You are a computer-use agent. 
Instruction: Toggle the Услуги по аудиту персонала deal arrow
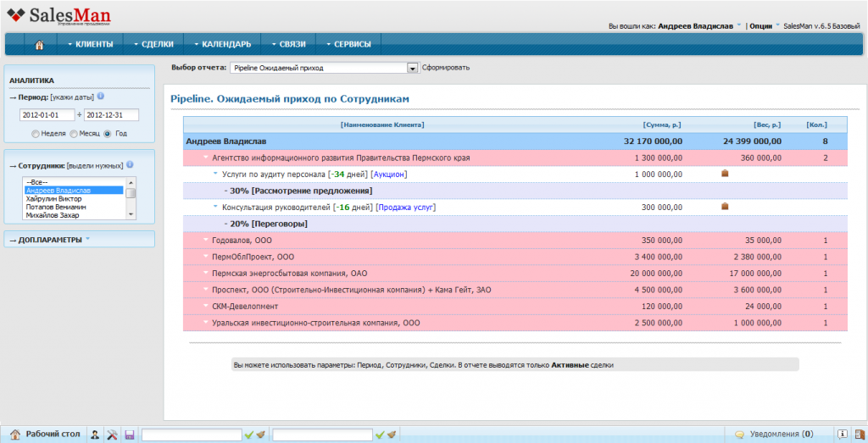click(216, 174)
